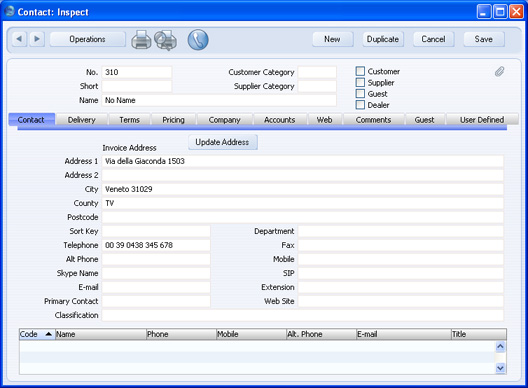
Task: Click the Alt Phone field
Action: 156,259
